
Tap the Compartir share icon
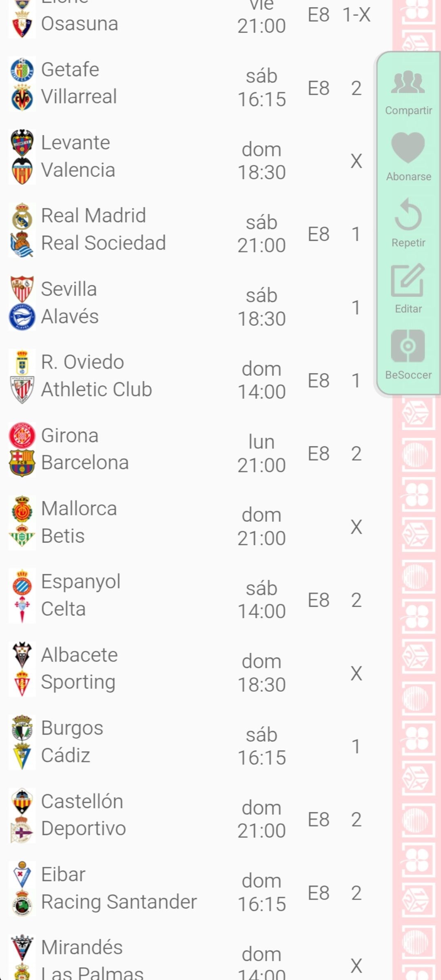click(x=408, y=82)
